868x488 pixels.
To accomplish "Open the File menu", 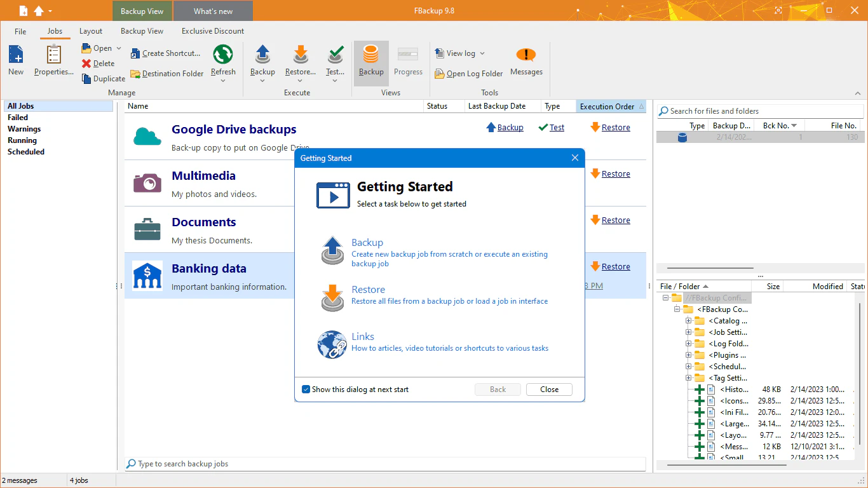I will tap(20, 30).
